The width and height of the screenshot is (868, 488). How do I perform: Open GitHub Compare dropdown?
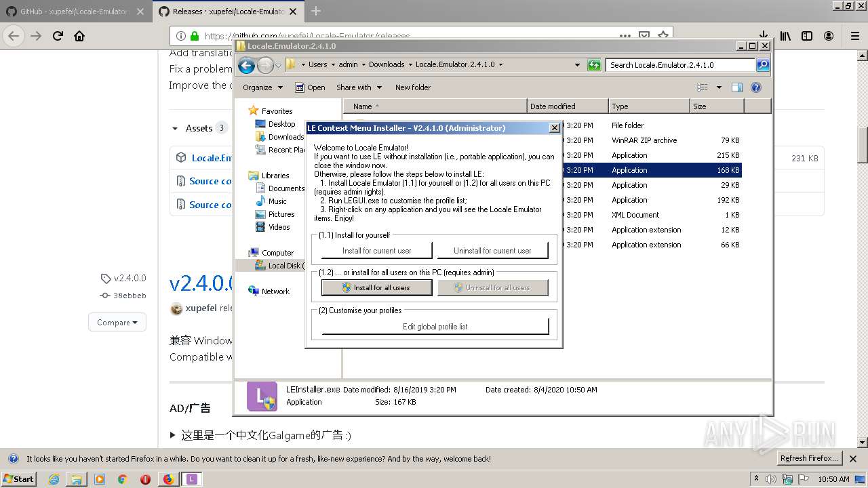[x=117, y=323]
